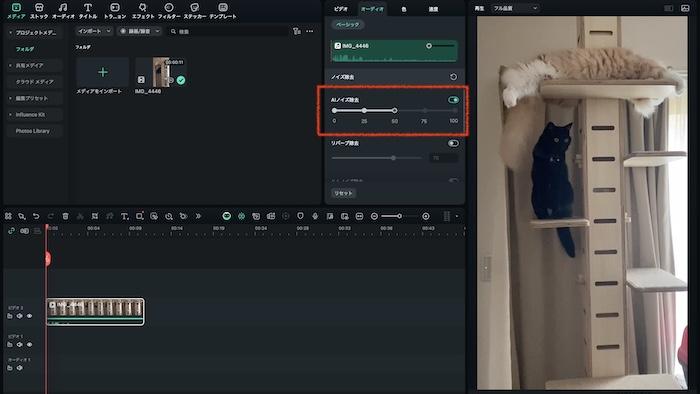Click the リセット button
This screenshot has width=700, height=394.
point(343,193)
